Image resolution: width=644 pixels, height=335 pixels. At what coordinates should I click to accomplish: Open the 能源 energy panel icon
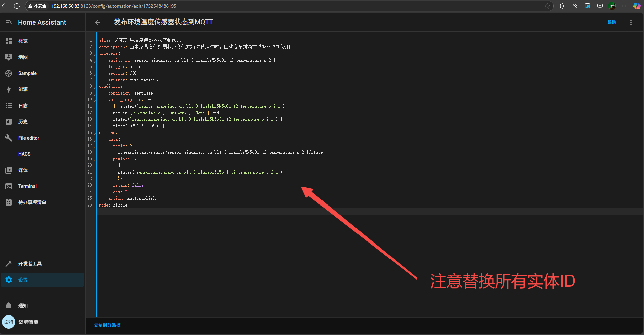tap(9, 89)
